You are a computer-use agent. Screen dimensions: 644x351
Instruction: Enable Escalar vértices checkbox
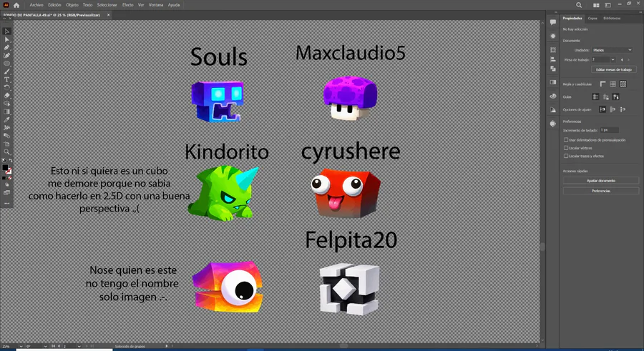(x=566, y=148)
